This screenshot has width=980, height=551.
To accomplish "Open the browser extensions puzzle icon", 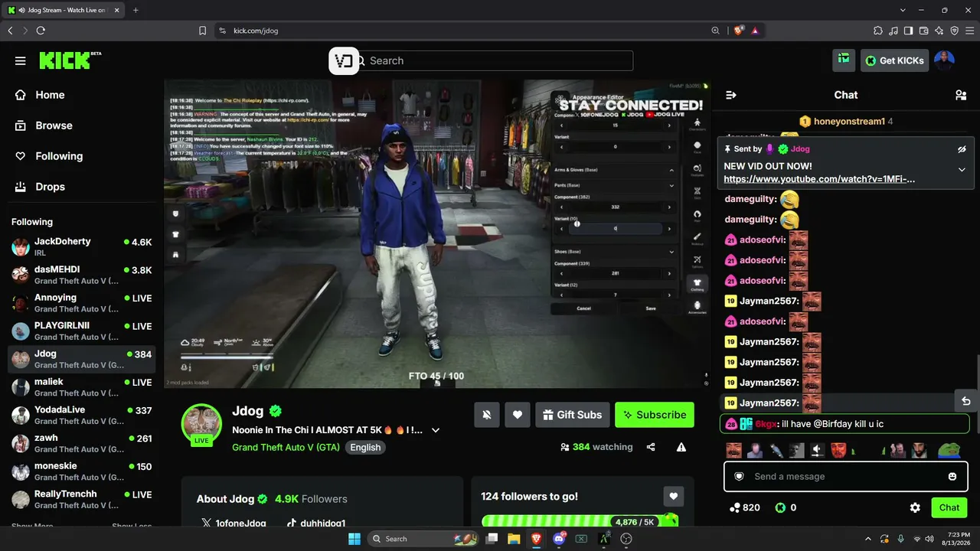I will 877,31.
